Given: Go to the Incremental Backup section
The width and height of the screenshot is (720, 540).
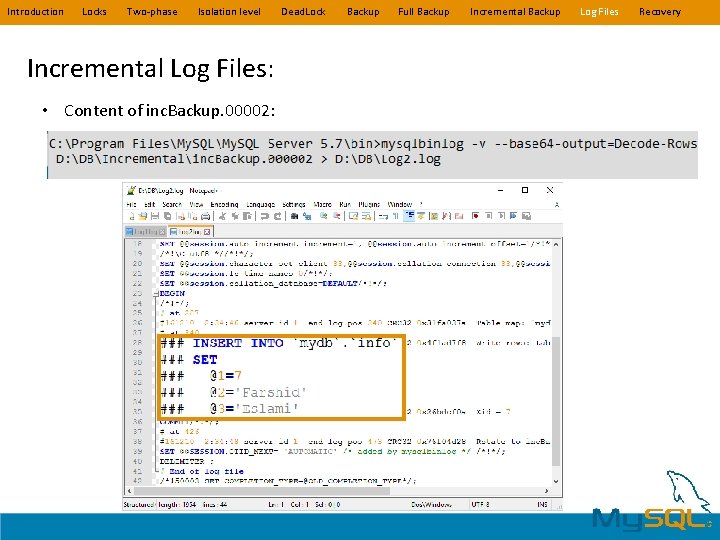Looking at the screenshot, I should pyautogui.click(x=515, y=12).
